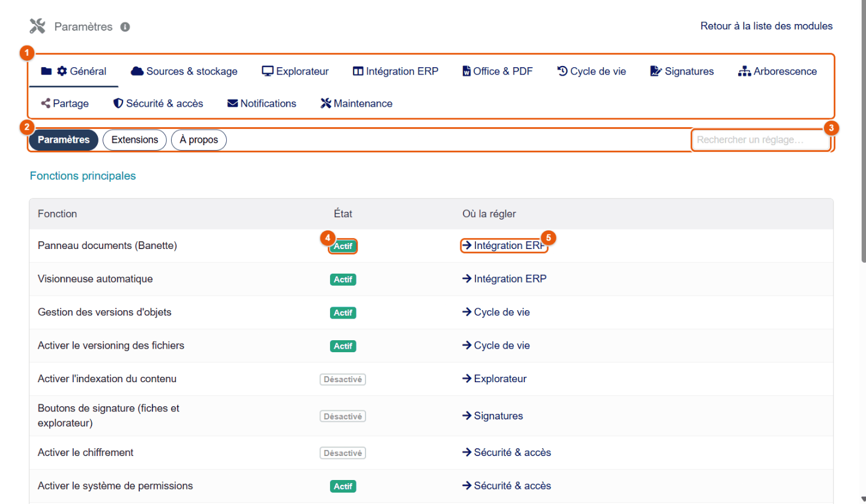Screen dimensions: 866x504
Task: Click Désactivé badge of Activer le chiffrement
Action: click(x=343, y=453)
